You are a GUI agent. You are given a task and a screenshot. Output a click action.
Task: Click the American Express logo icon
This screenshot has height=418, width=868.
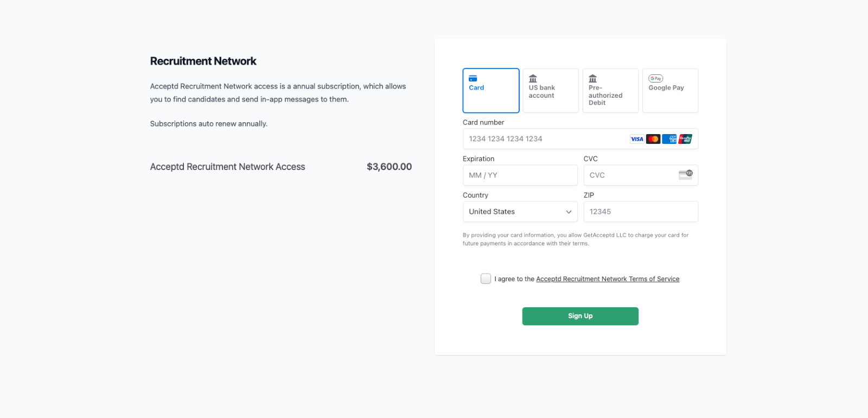click(669, 139)
